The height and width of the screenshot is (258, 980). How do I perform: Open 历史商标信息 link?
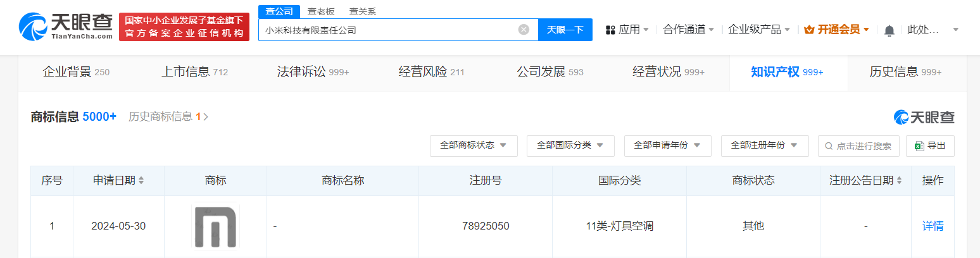coord(168,116)
